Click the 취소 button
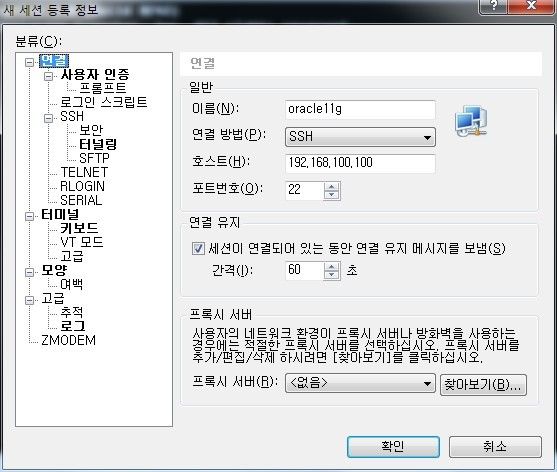The height and width of the screenshot is (472, 557). 495,447
